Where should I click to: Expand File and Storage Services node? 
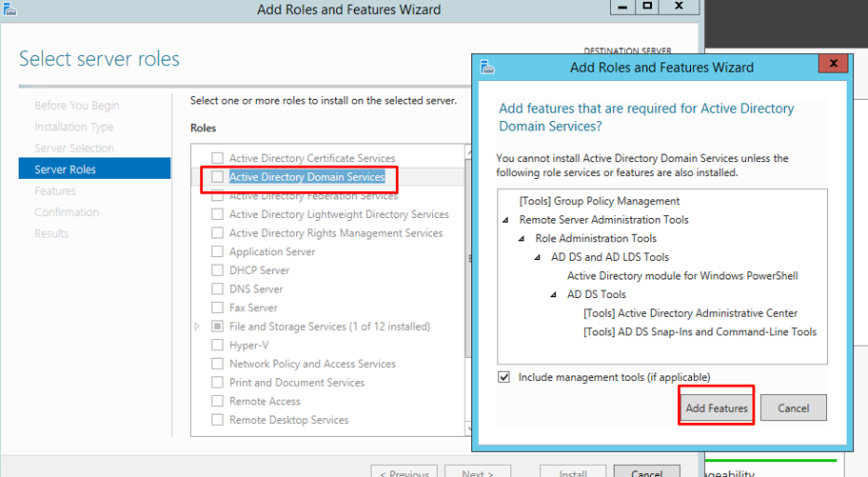198,327
